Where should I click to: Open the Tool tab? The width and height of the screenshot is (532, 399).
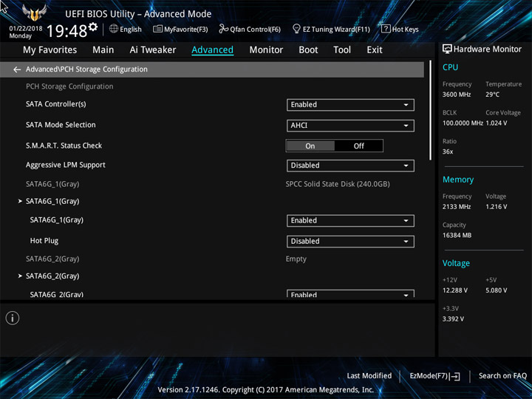pos(342,50)
